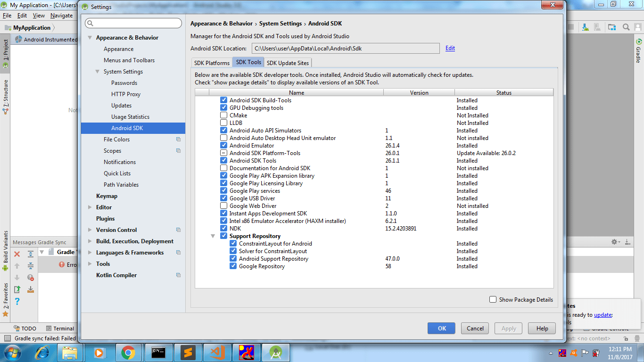Click Sublime Text icon in taskbar

188,352
